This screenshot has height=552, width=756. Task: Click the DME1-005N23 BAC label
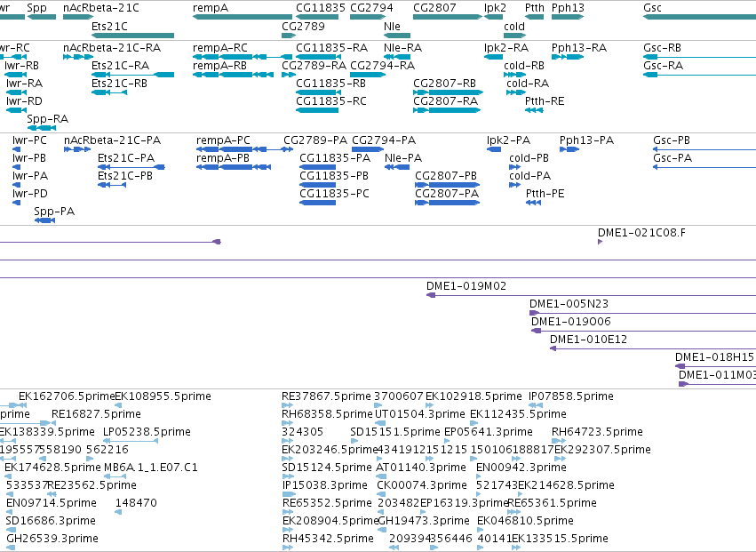coord(569,305)
